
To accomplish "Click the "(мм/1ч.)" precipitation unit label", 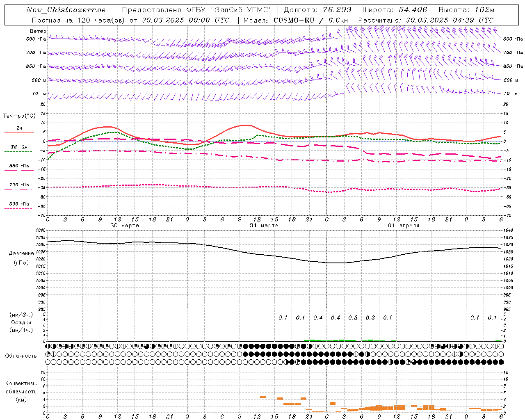I will click(x=21, y=330).
